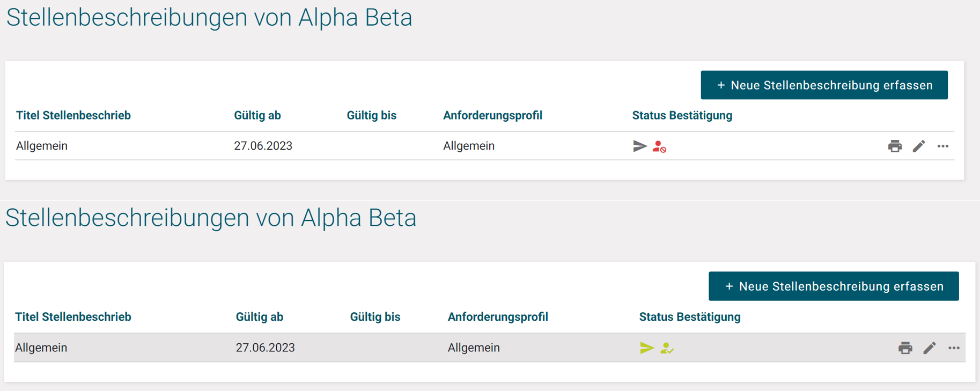This screenshot has width=980, height=391.
Task: Click the red unconfirmed user status icon
Action: point(659,146)
